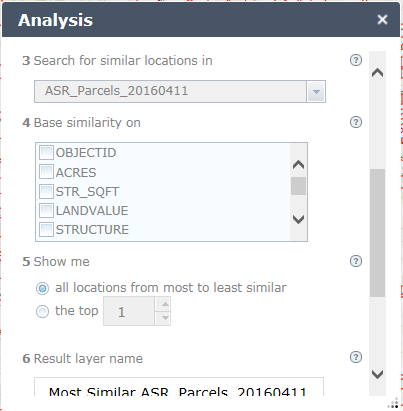This screenshot has width=403, height=411.
Task: Select all locations from most to least similar
Action: (x=42, y=288)
